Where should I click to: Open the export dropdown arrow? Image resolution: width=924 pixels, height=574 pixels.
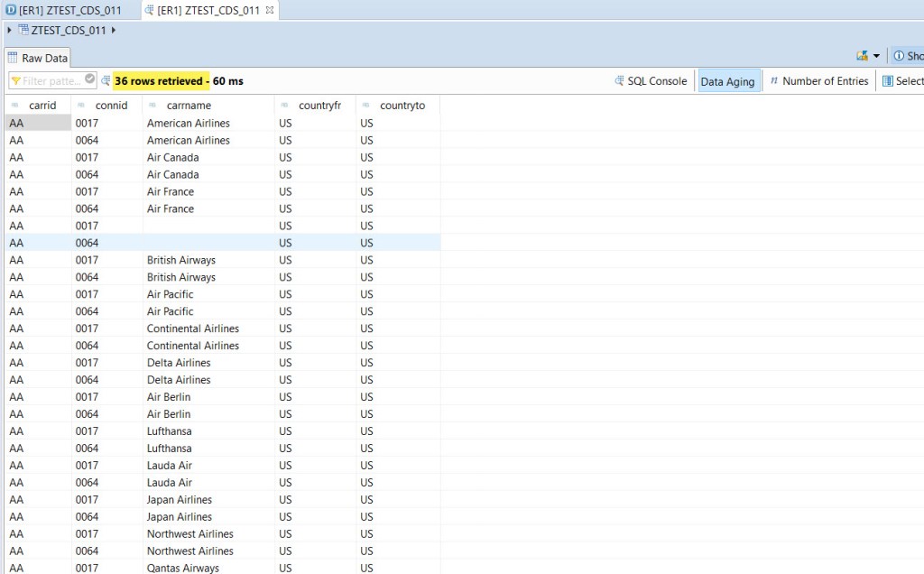[874, 55]
